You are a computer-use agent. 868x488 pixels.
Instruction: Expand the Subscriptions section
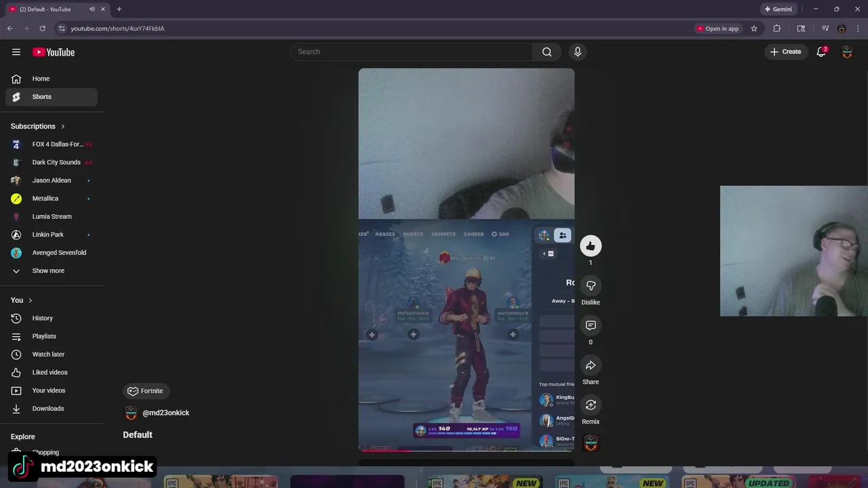(38, 126)
